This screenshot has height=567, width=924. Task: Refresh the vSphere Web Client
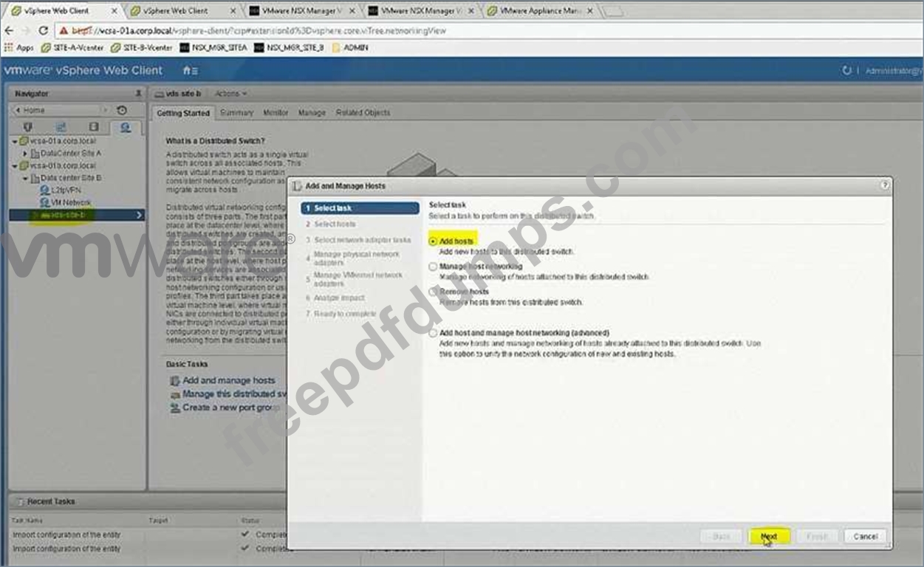click(x=846, y=70)
